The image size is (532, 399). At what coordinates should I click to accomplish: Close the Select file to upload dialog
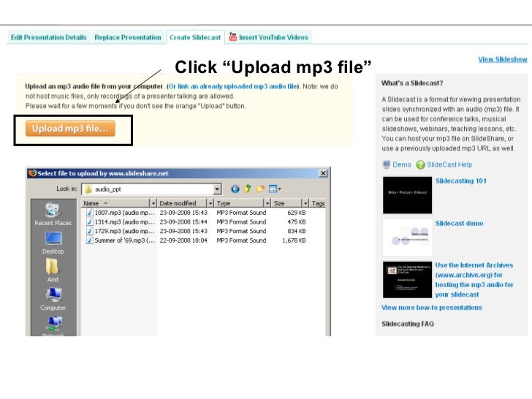click(x=323, y=173)
